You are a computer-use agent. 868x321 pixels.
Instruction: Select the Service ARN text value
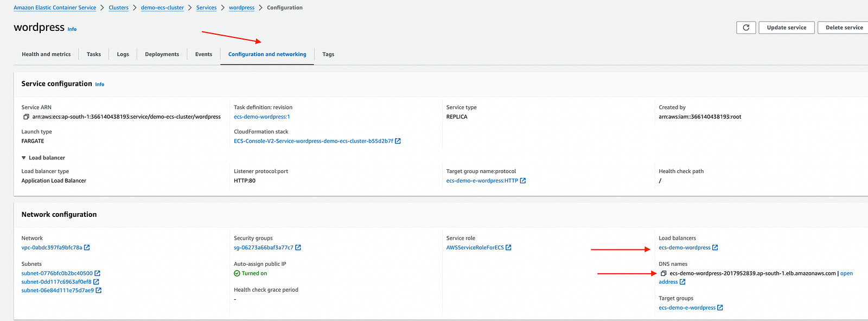pos(126,117)
